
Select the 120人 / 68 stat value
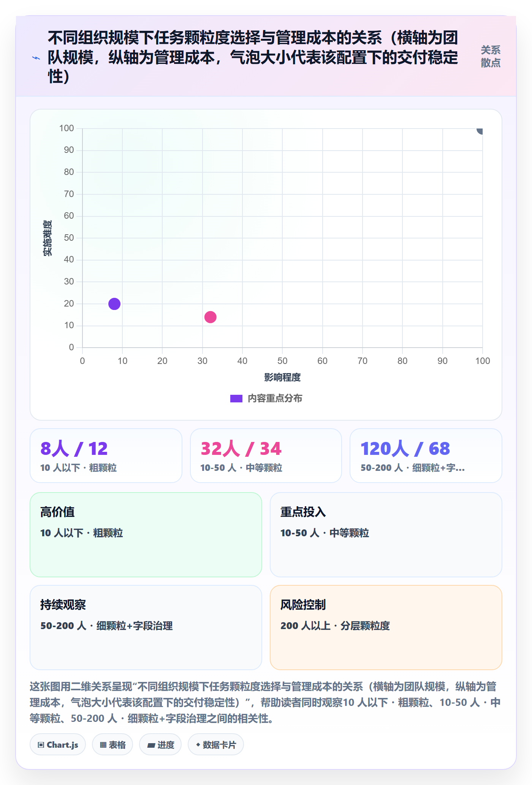coord(405,448)
